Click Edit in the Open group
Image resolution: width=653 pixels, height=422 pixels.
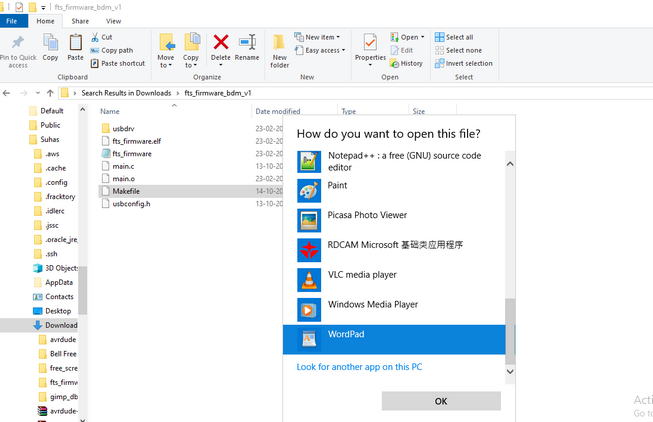pos(401,50)
